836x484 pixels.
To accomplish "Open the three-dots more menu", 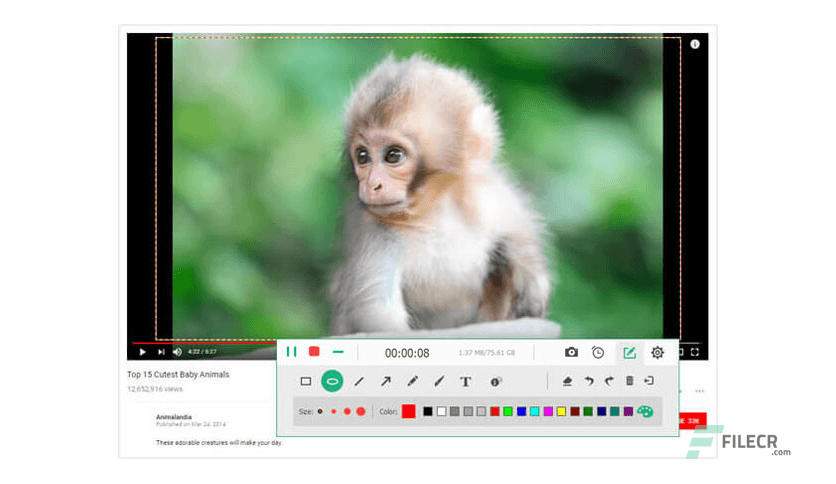I will point(700,391).
